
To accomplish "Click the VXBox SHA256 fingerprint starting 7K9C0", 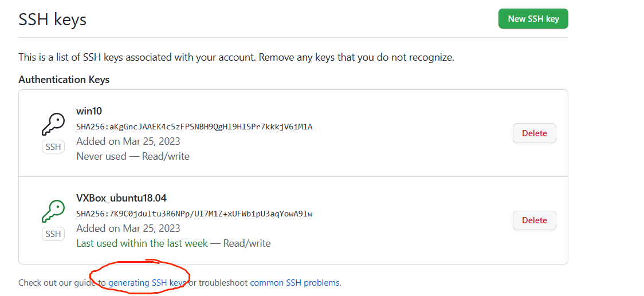I will coord(194,214).
